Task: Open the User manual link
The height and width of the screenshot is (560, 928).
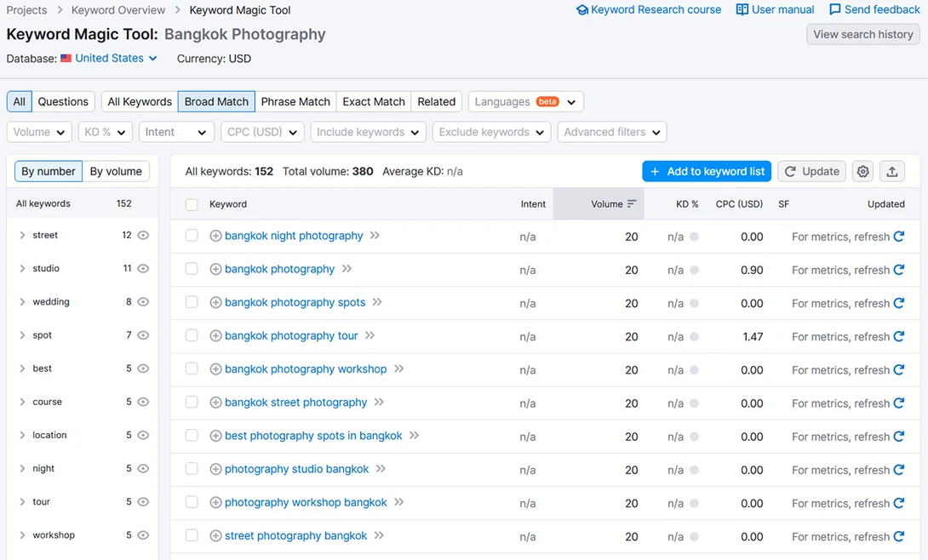Action: (x=776, y=9)
